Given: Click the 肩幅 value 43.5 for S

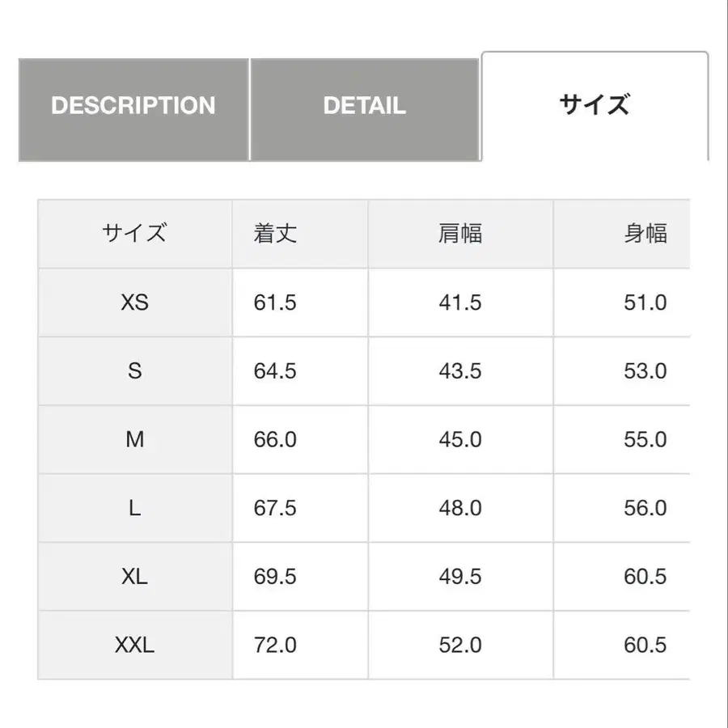Looking at the screenshot, I should [462, 371].
